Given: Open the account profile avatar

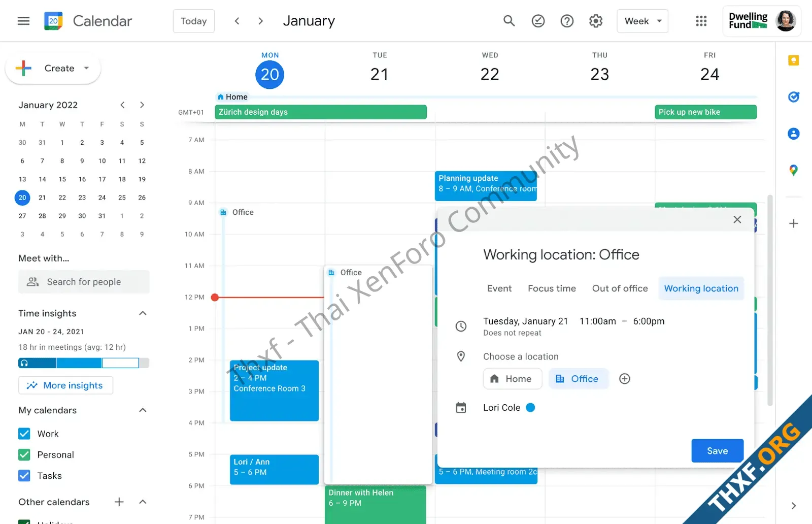Looking at the screenshot, I should [x=786, y=21].
